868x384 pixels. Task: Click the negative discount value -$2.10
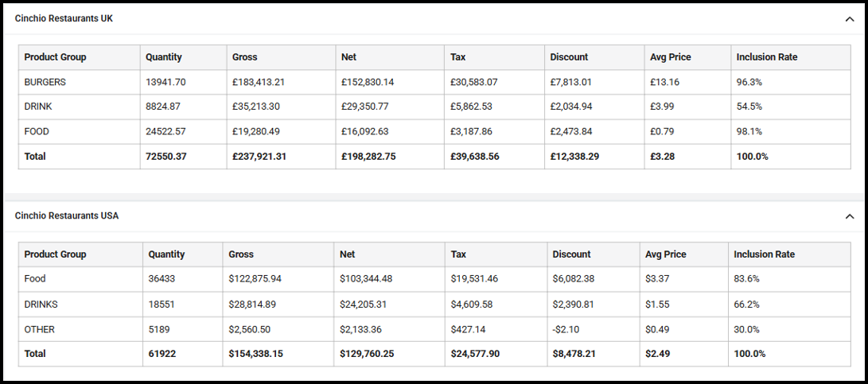click(x=566, y=329)
